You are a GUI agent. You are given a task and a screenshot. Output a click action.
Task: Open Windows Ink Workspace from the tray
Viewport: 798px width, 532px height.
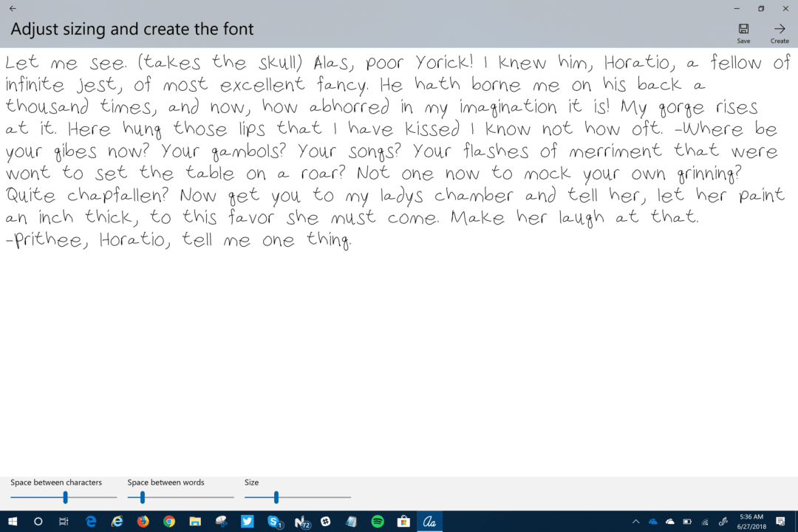click(723, 522)
